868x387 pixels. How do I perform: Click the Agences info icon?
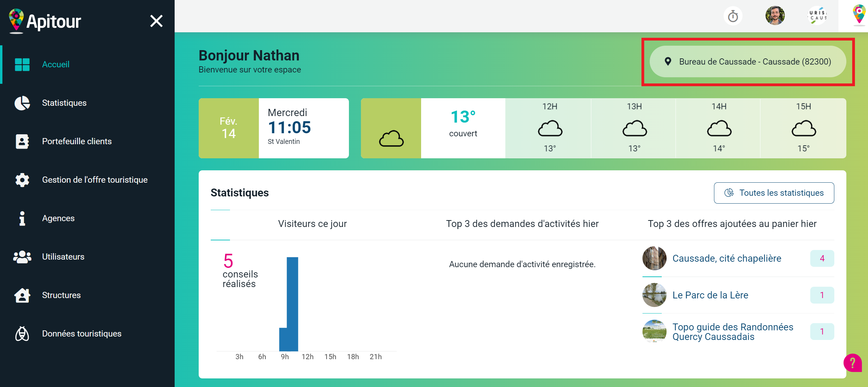click(x=22, y=218)
